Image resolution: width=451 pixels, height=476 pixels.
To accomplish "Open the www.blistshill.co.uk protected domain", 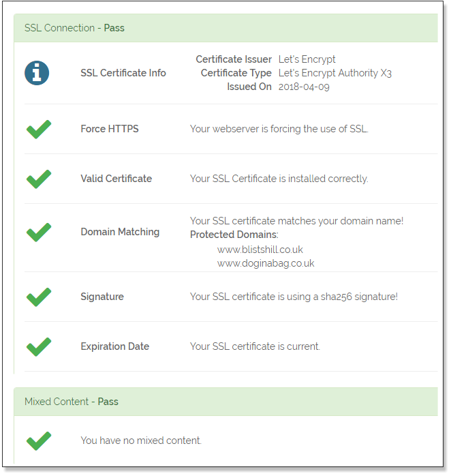I will tap(260, 250).
